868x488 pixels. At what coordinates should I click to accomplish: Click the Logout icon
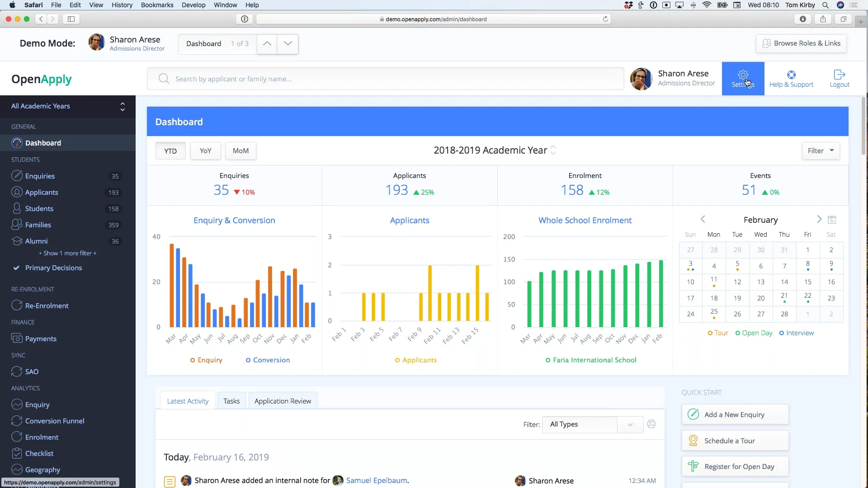coord(840,78)
